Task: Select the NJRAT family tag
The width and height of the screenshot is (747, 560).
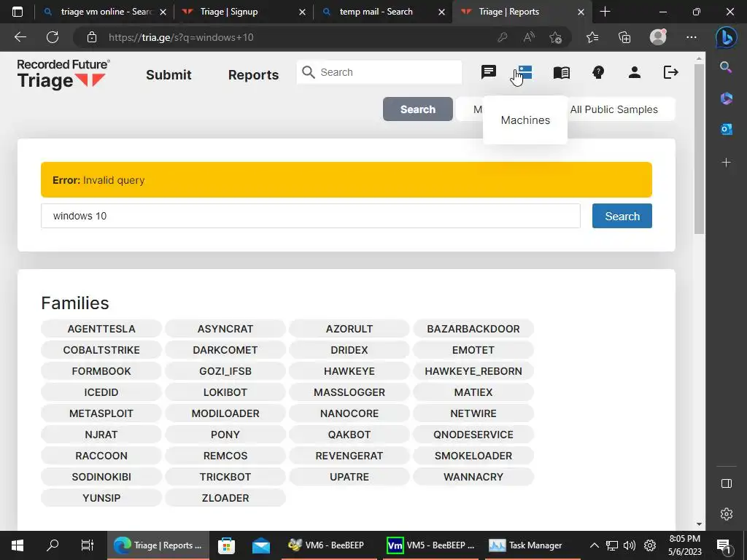Action: tap(101, 435)
